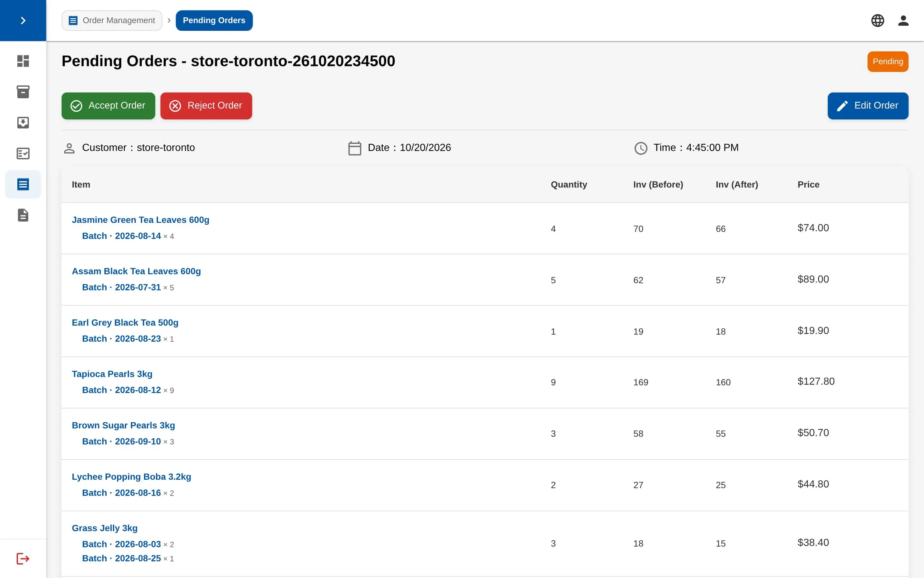
Task: Select the order receipt sidebar icon
Action: click(x=23, y=184)
